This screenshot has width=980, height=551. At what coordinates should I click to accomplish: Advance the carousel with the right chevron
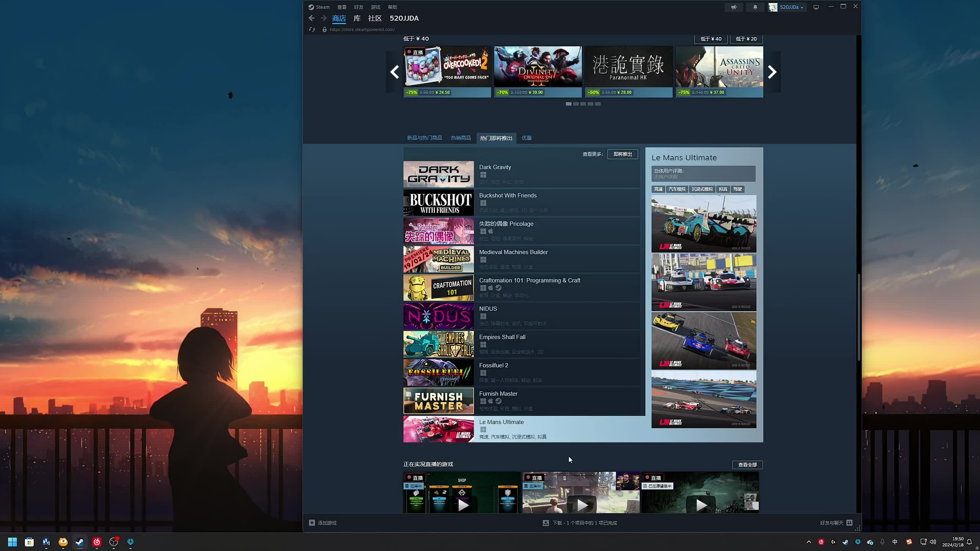pyautogui.click(x=772, y=72)
